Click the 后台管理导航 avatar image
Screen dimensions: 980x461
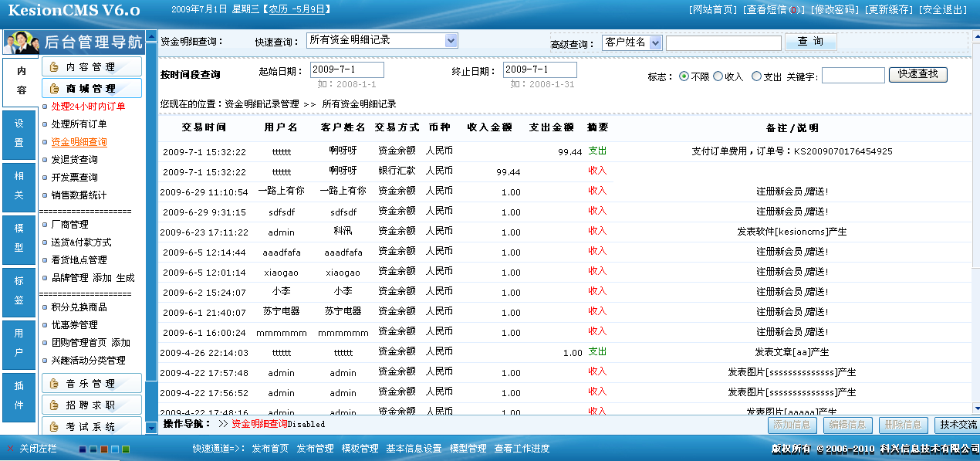[21, 42]
